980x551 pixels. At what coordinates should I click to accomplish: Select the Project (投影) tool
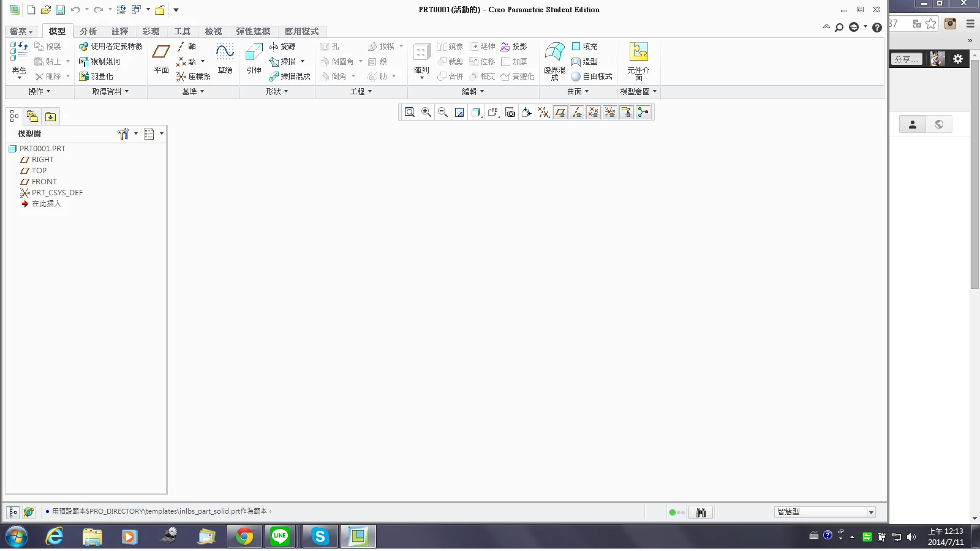513,47
